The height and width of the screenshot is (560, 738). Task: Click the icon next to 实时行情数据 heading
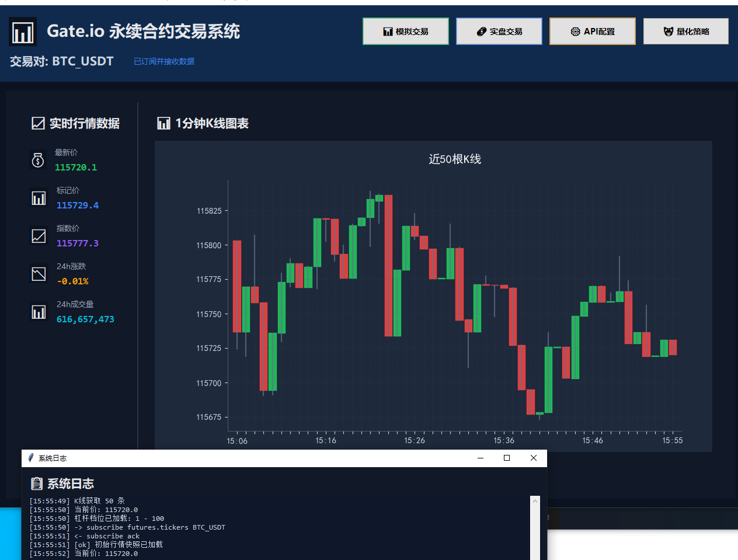pos(38,123)
